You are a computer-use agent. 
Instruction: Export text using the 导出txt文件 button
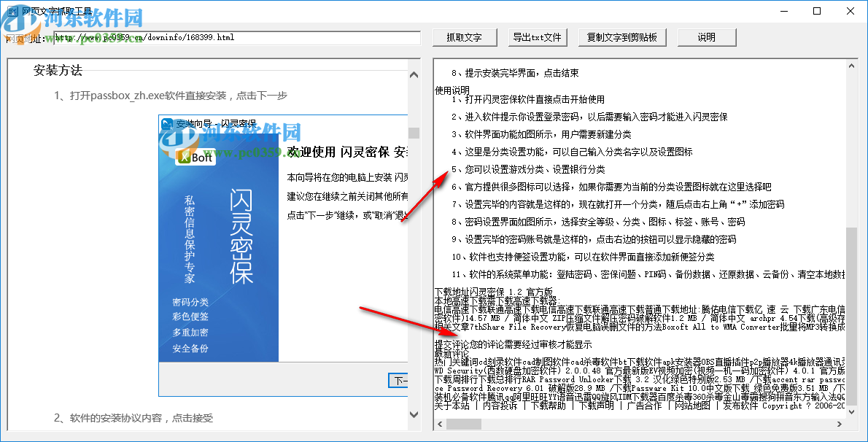(538, 36)
